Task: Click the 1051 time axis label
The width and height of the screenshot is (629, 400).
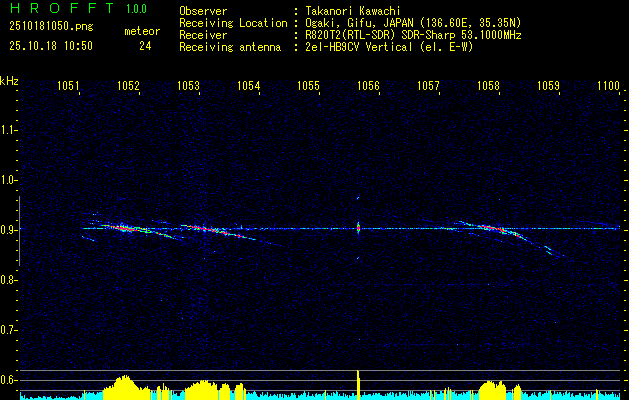Action: (68, 85)
